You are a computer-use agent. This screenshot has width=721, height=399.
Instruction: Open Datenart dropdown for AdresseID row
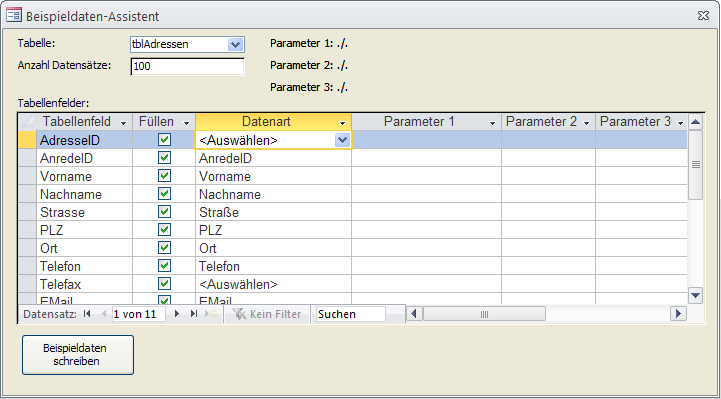pos(343,140)
